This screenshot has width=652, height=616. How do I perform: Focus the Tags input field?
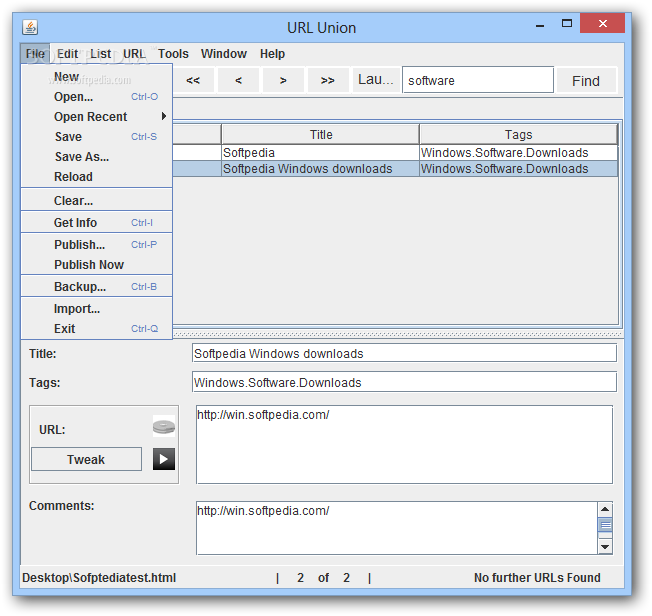coord(404,382)
